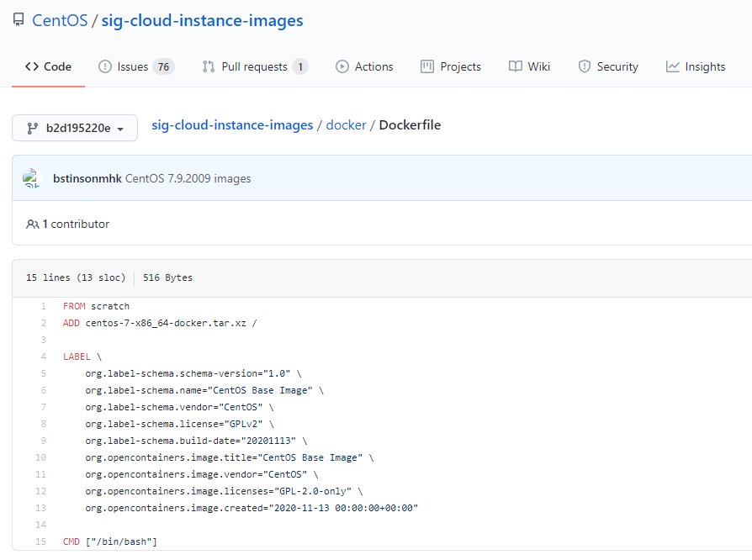Click the Insights graph icon
The image size is (752, 560).
point(673,66)
